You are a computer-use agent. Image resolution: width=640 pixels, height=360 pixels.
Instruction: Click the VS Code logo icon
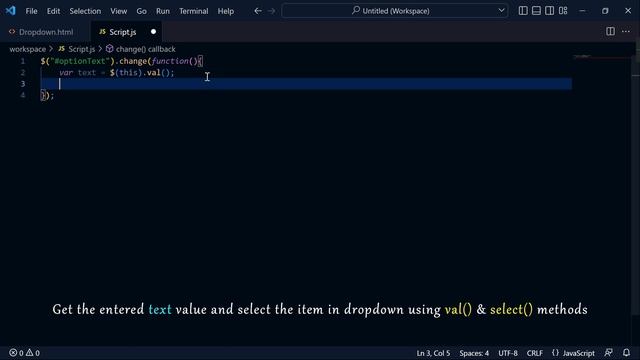click(11, 11)
